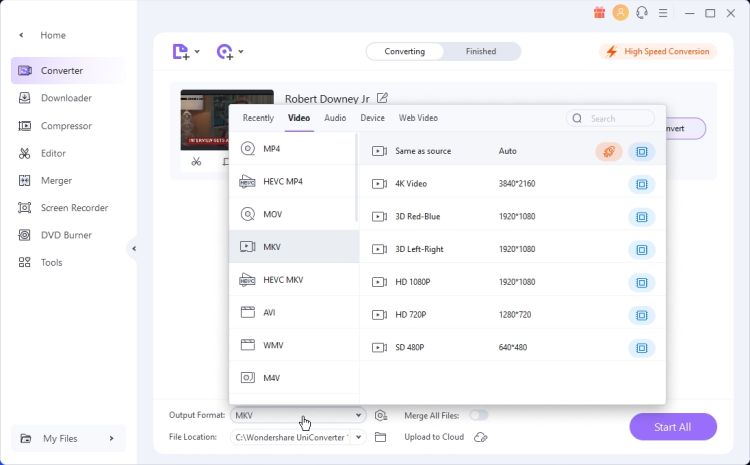Open the support headset icon

642,13
